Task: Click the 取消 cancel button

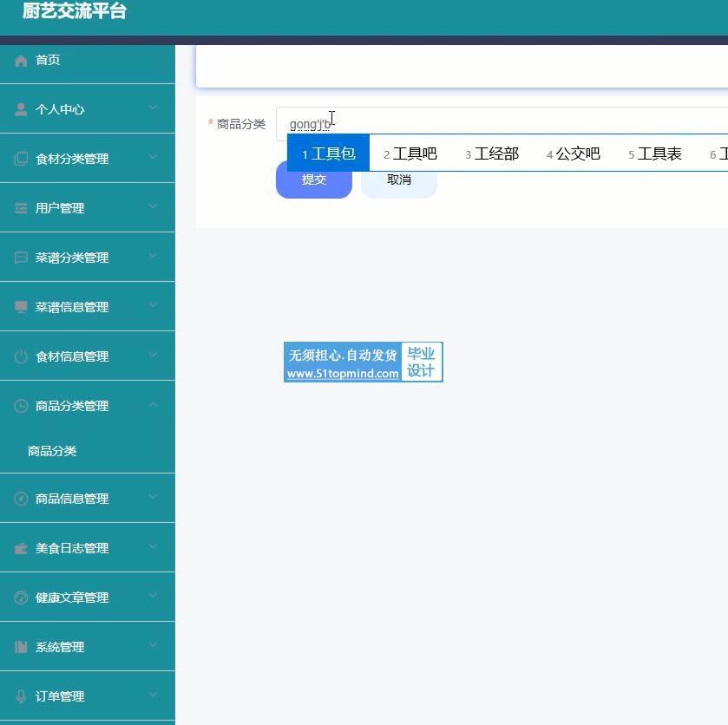Action: click(x=399, y=180)
